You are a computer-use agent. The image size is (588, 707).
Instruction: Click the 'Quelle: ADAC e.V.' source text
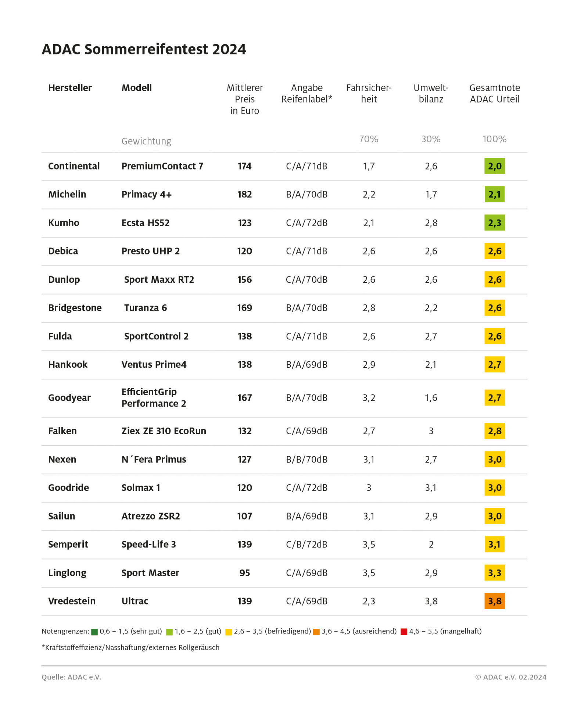point(71,677)
